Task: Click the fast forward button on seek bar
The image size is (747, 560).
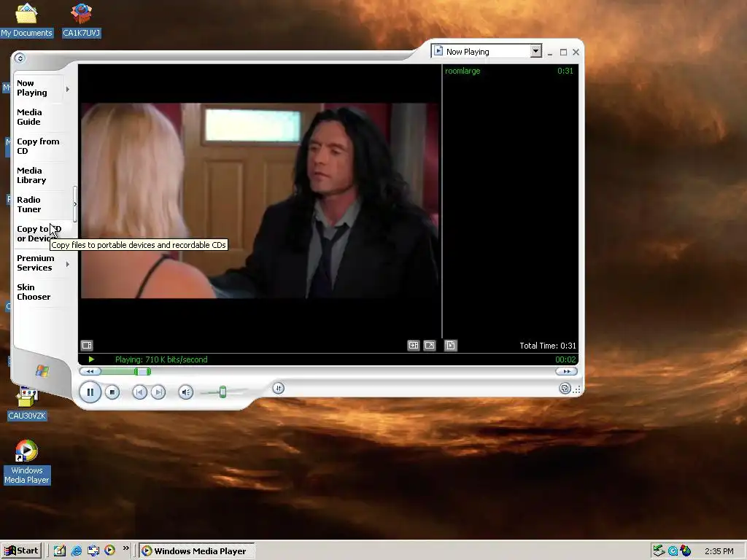Action: 566,371
